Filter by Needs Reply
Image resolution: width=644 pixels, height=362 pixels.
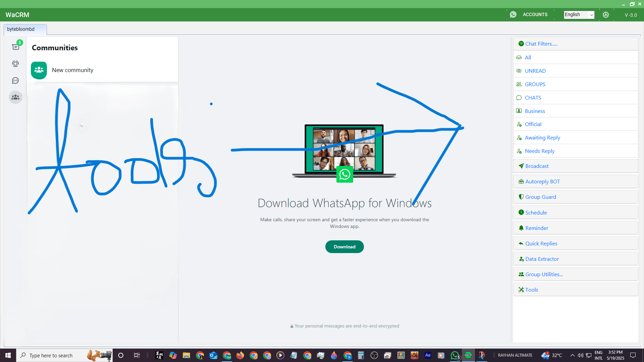[576, 151]
